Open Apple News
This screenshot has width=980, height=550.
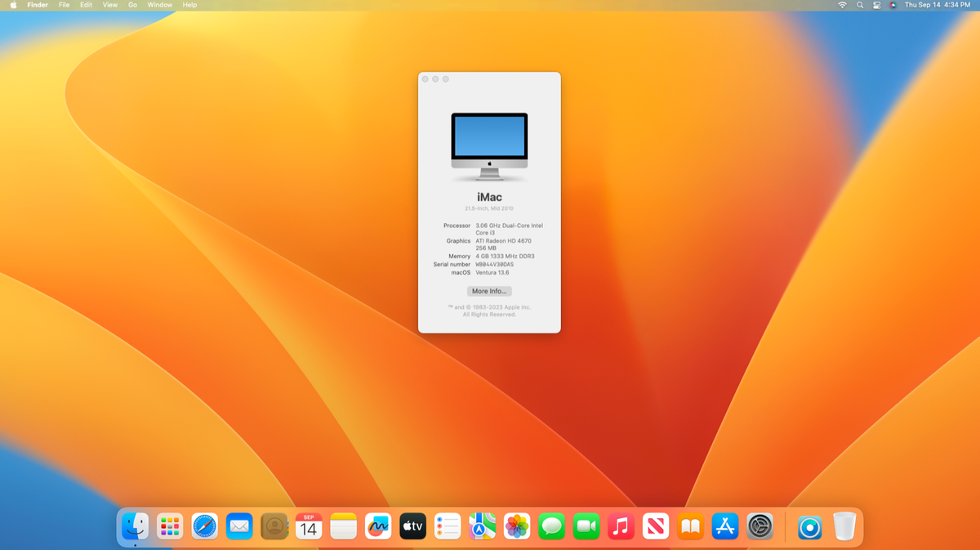tap(656, 526)
